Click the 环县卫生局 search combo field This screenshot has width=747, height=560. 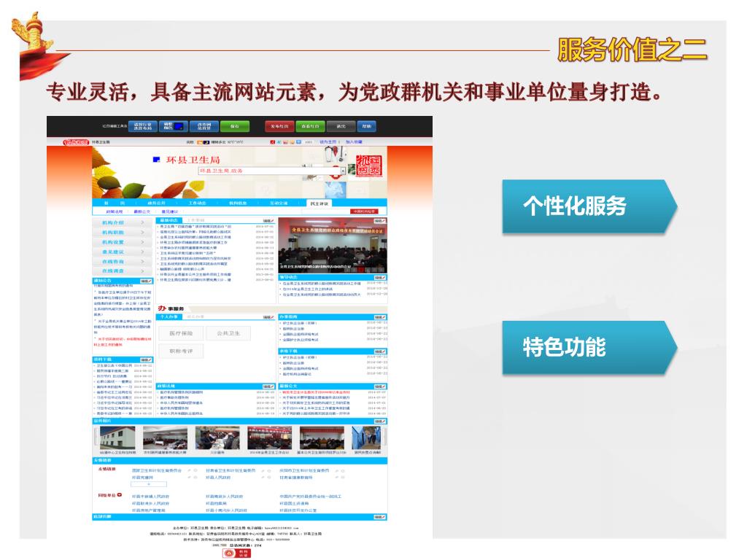click(x=271, y=171)
